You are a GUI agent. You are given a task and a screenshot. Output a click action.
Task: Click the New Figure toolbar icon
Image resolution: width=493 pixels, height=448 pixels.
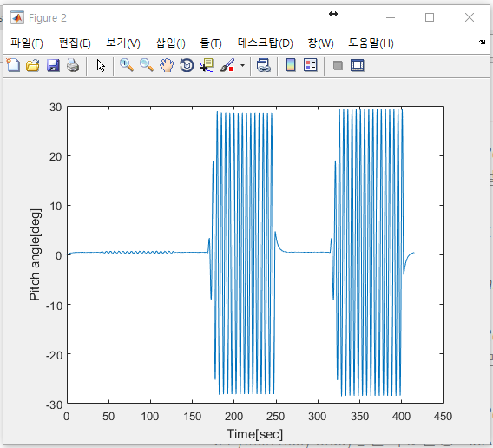13,65
